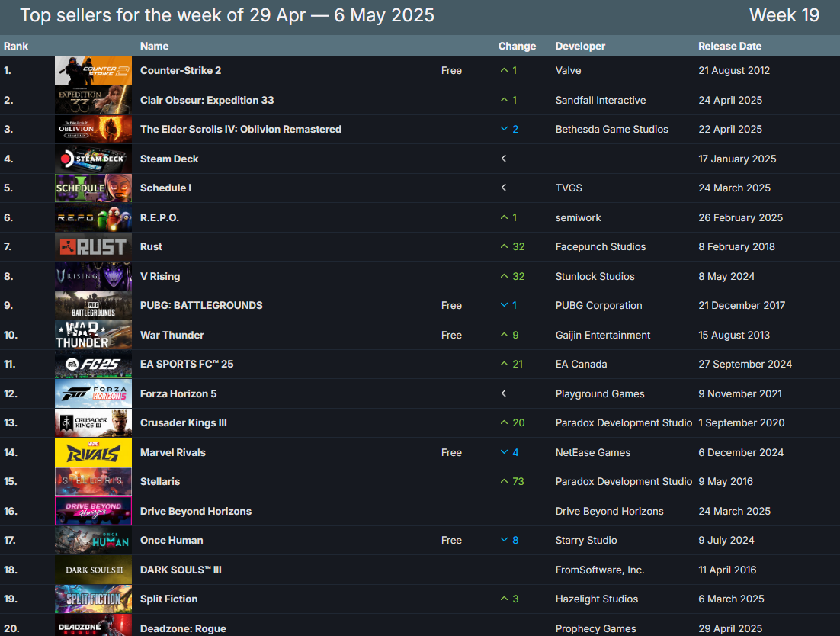Open the Paradox Development Studio link for Stellaris
This screenshot has width=840, height=636.
click(x=624, y=482)
